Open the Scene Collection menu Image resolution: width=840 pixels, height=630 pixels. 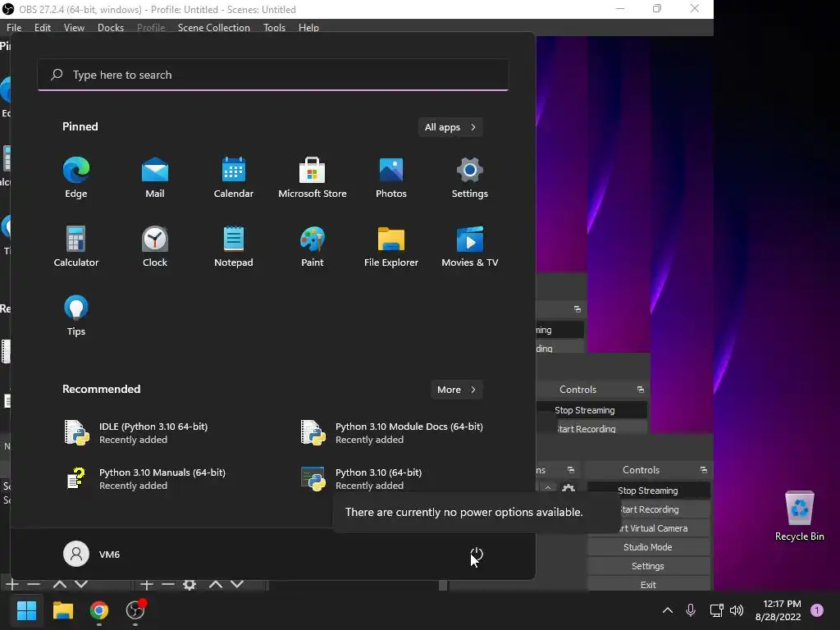214,27
